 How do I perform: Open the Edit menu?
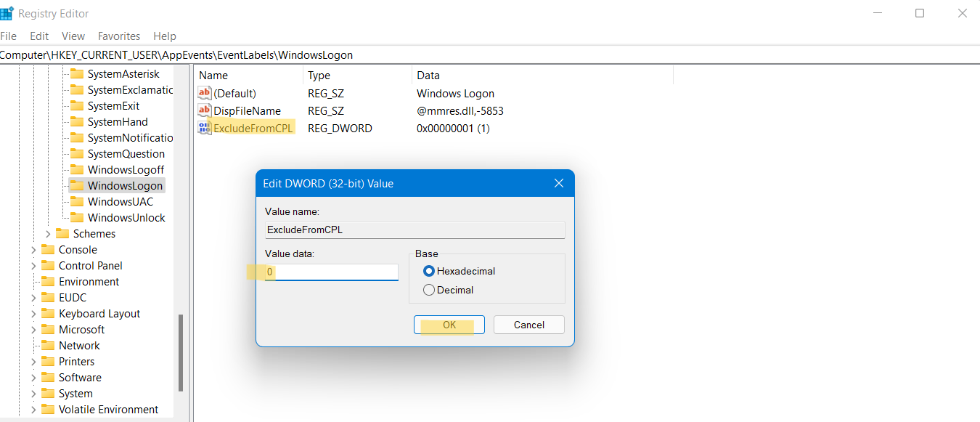[39, 36]
